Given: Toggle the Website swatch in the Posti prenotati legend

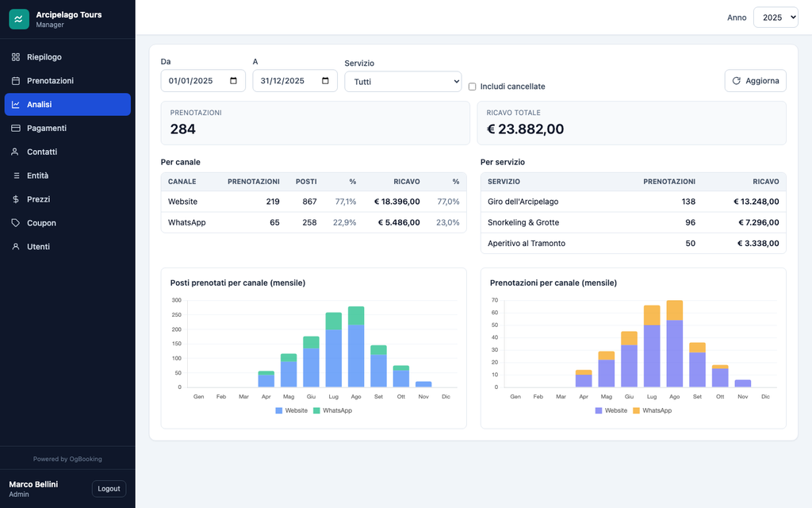Looking at the screenshot, I should (x=278, y=410).
